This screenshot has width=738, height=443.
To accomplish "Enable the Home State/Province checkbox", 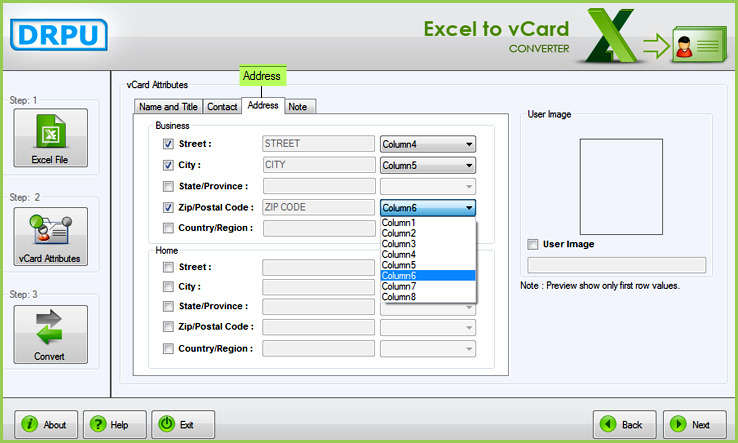I will point(168,306).
